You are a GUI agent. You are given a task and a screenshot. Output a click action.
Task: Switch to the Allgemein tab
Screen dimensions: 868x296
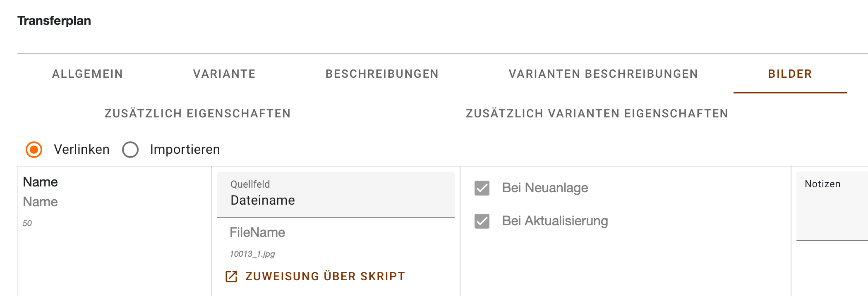point(88,74)
